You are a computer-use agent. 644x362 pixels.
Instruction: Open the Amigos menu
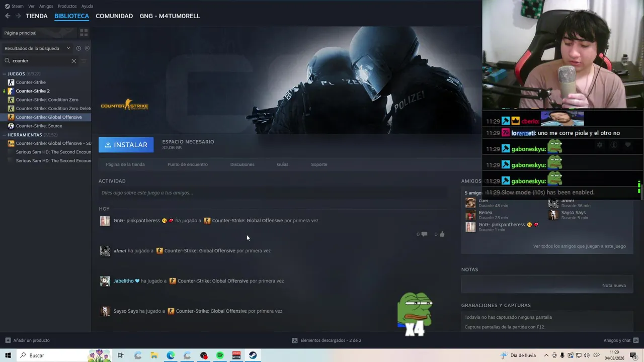coord(46,6)
